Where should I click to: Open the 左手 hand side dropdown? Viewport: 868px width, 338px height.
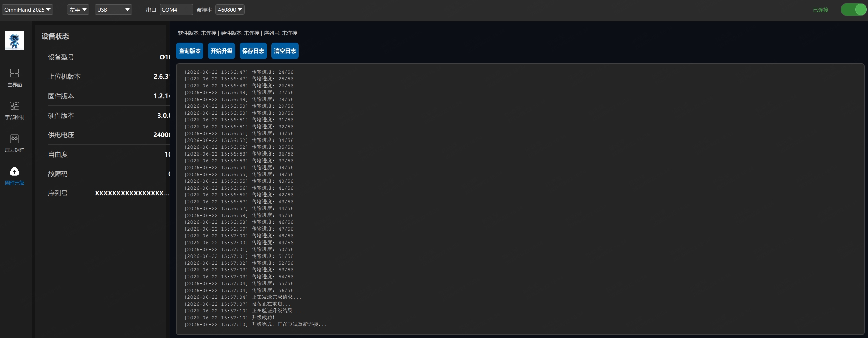pyautogui.click(x=78, y=10)
